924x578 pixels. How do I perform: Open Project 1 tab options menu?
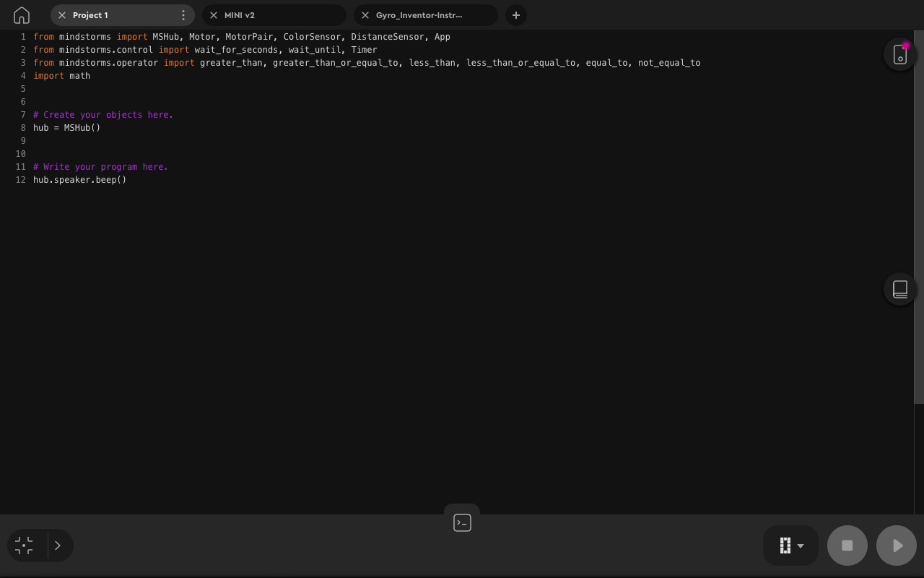(x=183, y=15)
